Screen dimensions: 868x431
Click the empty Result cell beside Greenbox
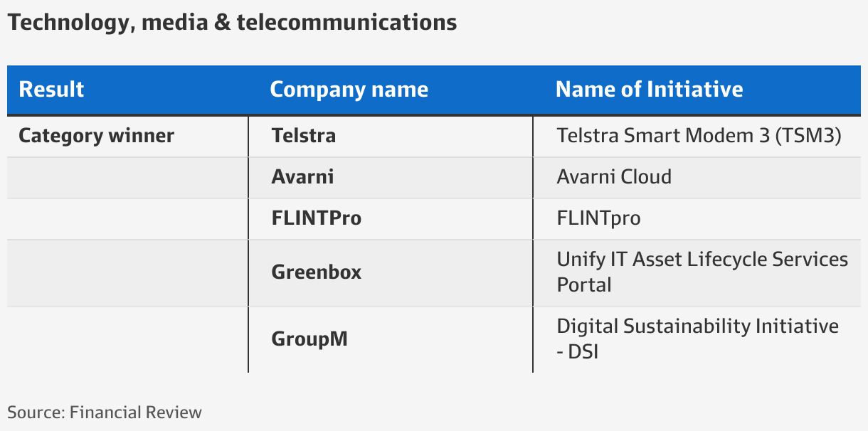128,272
